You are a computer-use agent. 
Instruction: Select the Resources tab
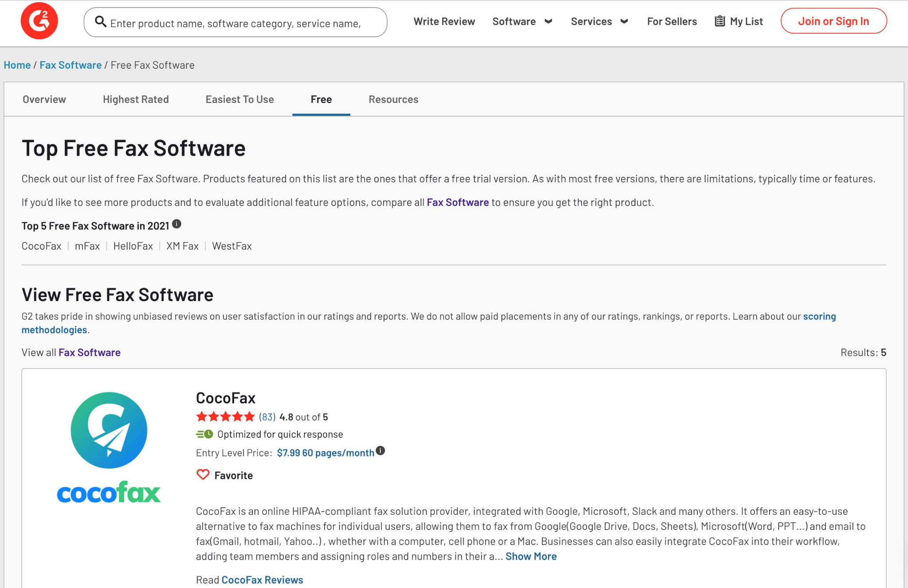(x=393, y=99)
